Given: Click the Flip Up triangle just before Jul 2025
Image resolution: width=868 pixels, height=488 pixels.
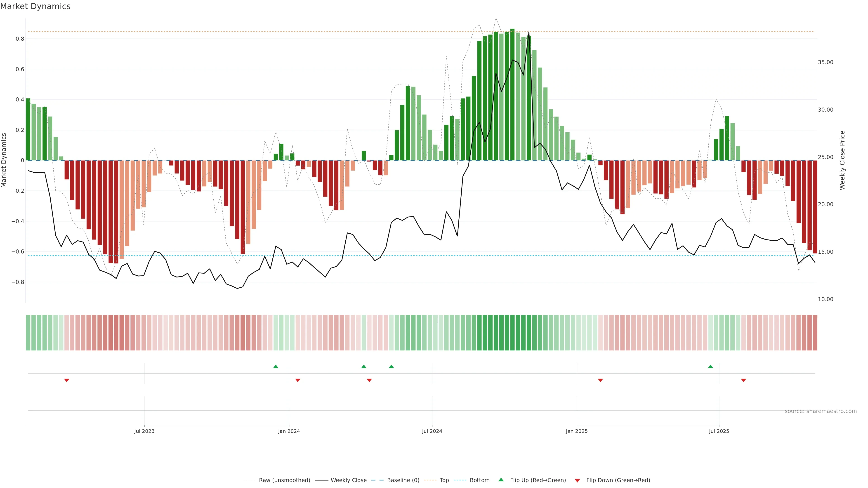Looking at the screenshot, I should coord(710,366).
